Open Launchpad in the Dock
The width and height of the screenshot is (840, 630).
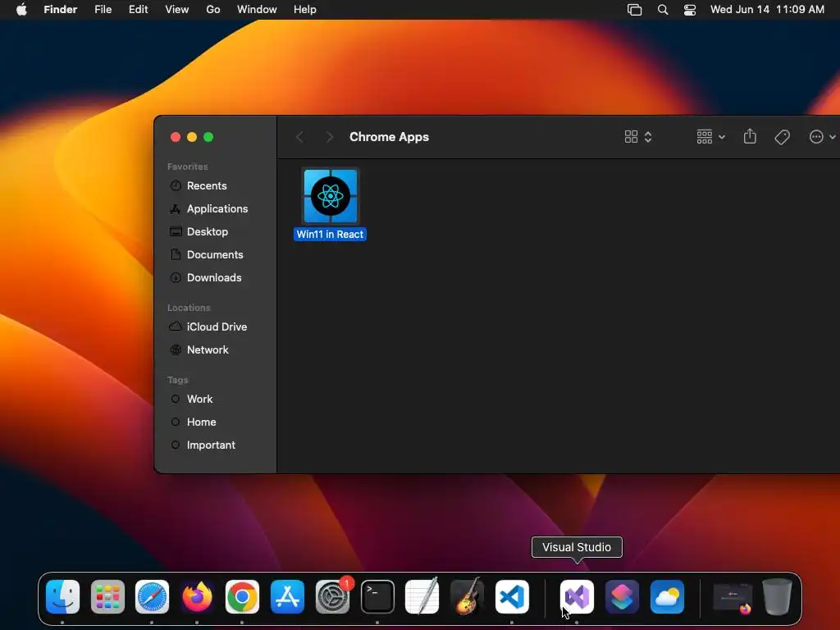click(x=107, y=597)
